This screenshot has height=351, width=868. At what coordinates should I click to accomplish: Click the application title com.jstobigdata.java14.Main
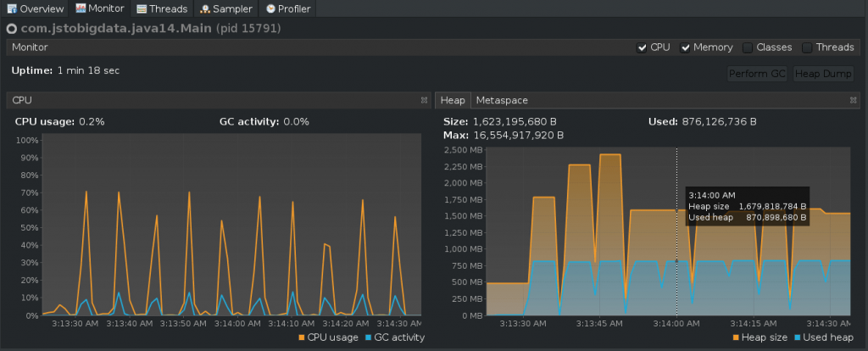116,28
